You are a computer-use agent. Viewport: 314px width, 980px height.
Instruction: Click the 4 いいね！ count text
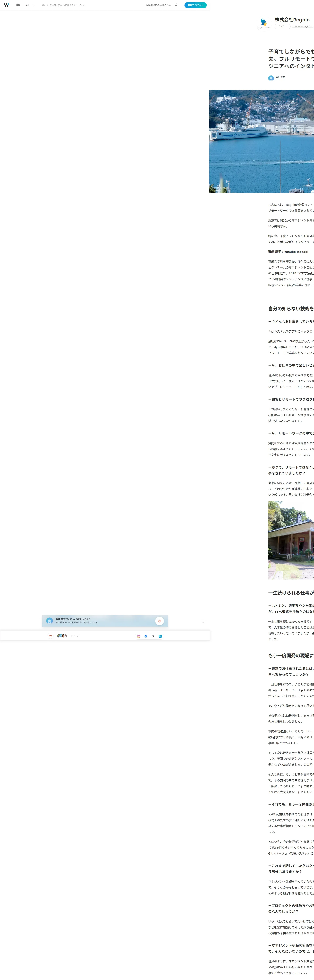click(75, 636)
